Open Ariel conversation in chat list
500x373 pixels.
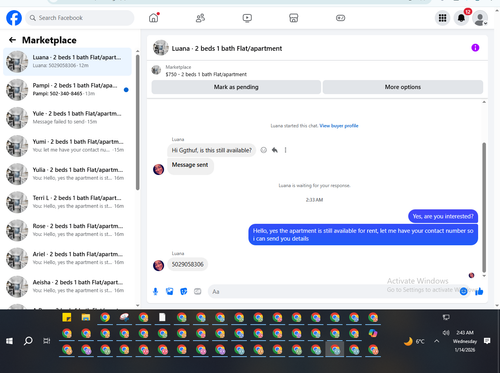[67, 258]
